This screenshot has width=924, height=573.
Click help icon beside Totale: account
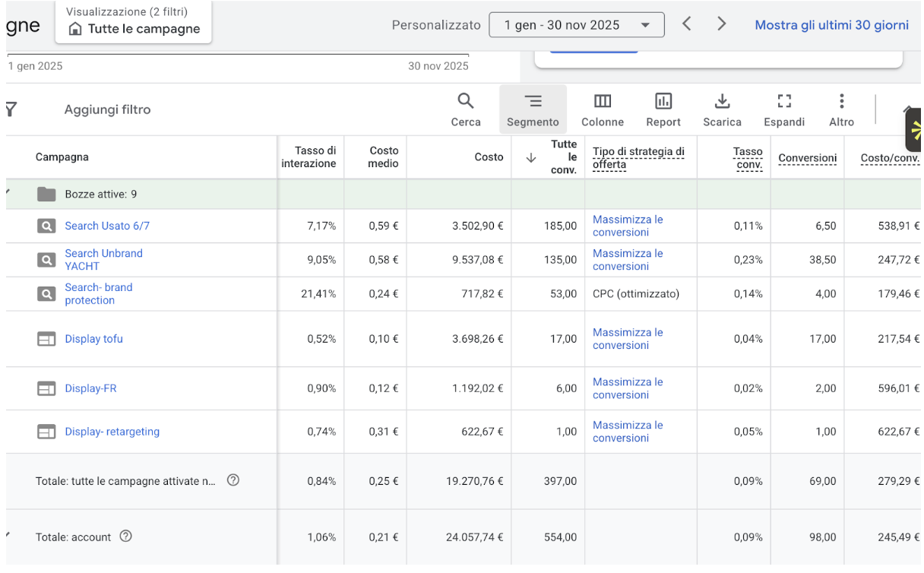click(x=126, y=537)
